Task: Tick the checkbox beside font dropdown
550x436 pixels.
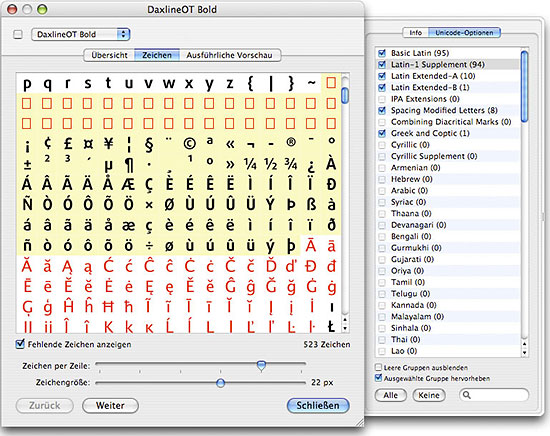Action: click(18, 34)
